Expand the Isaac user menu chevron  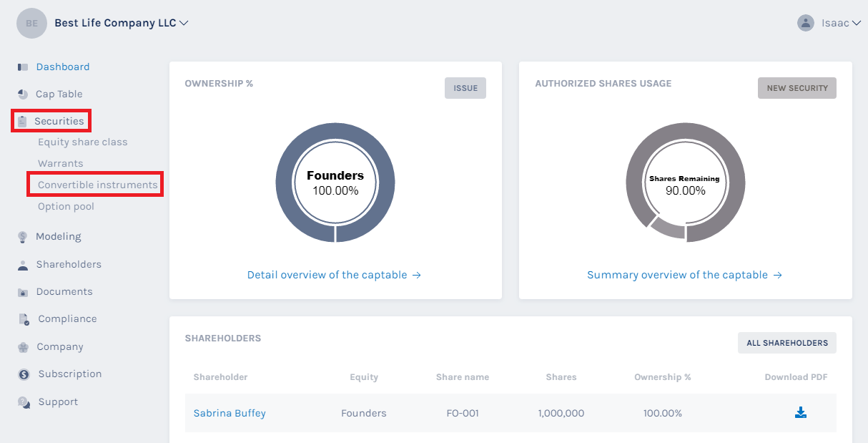857,23
